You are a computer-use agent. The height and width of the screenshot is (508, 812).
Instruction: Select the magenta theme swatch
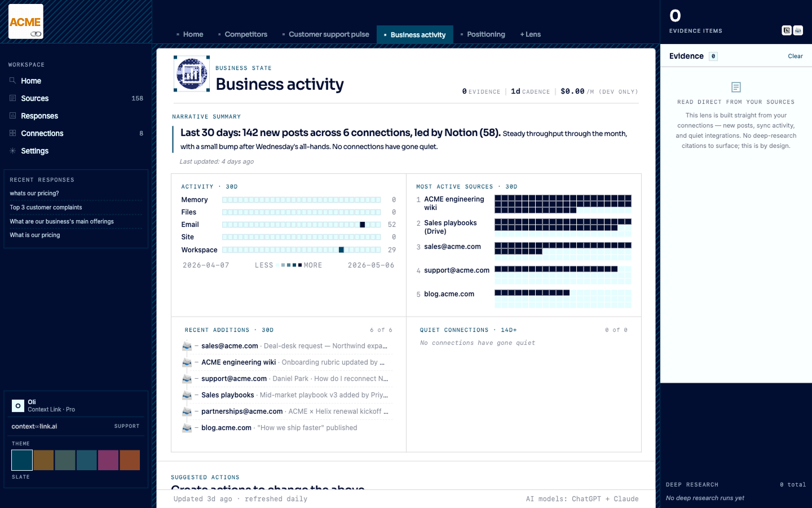pyautogui.click(x=108, y=460)
